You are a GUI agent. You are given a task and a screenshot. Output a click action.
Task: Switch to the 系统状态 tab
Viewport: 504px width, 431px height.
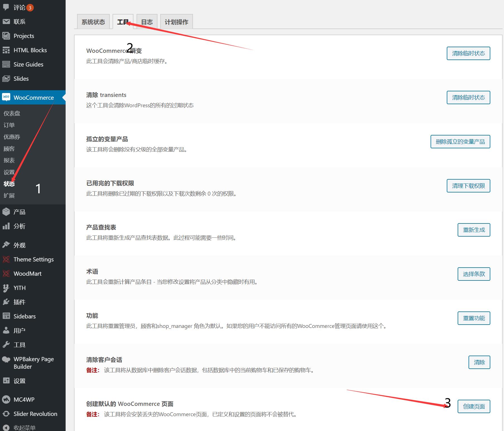(93, 22)
